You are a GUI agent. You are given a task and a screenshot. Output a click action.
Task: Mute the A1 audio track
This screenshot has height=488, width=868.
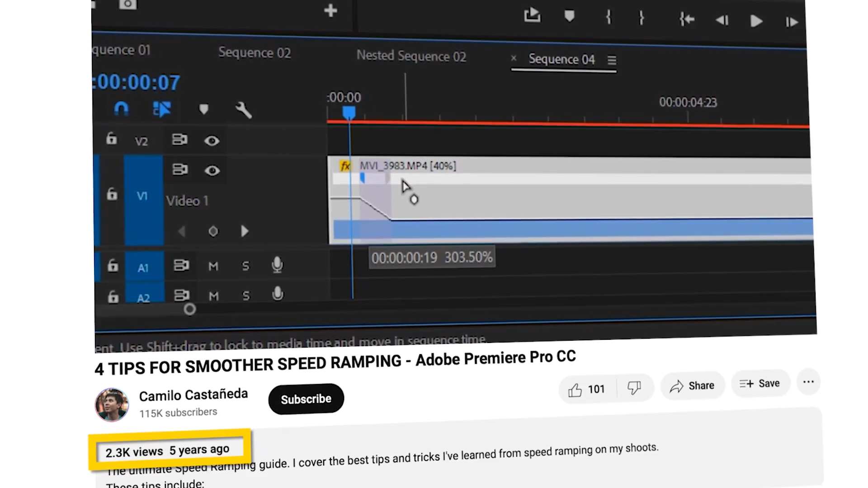tap(213, 266)
